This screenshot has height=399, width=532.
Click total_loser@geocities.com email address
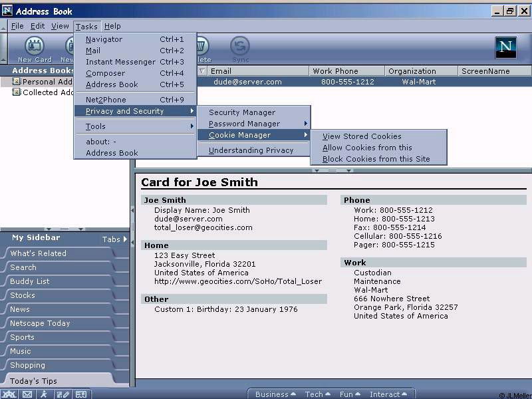pyautogui.click(x=203, y=227)
